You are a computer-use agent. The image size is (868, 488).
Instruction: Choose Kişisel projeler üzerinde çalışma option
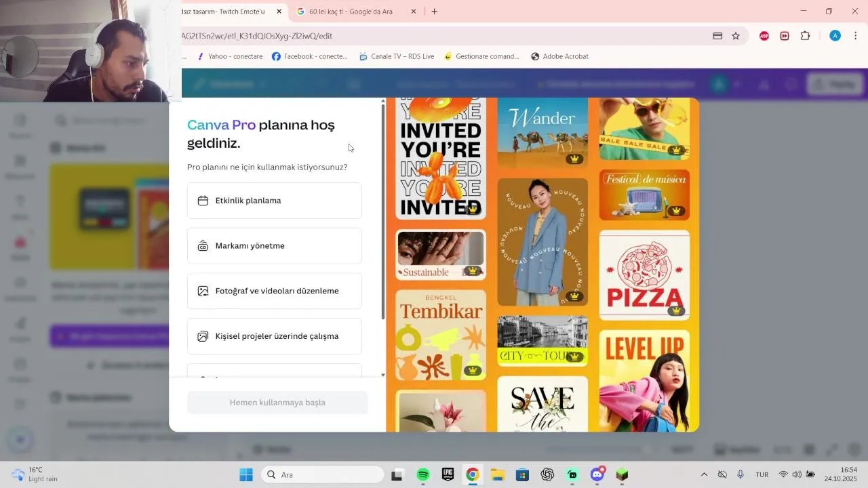275,336
